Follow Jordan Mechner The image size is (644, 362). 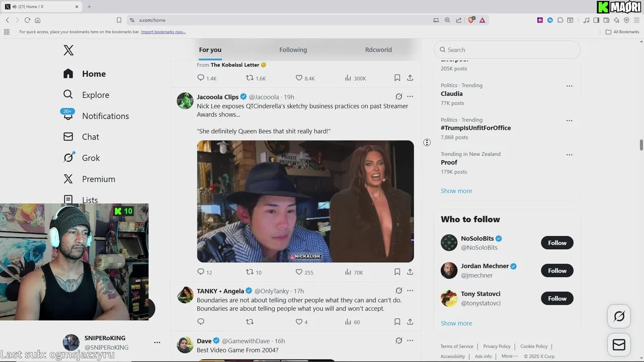click(x=557, y=270)
